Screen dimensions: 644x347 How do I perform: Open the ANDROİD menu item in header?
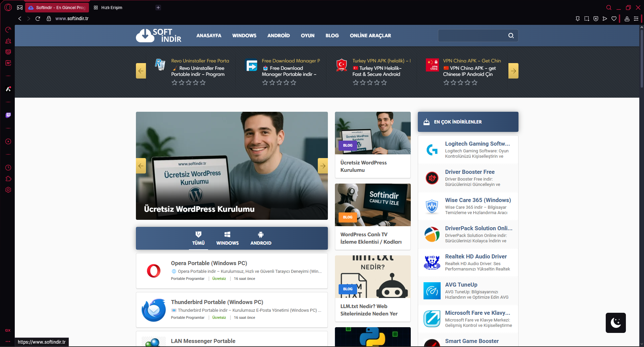tap(279, 36)
